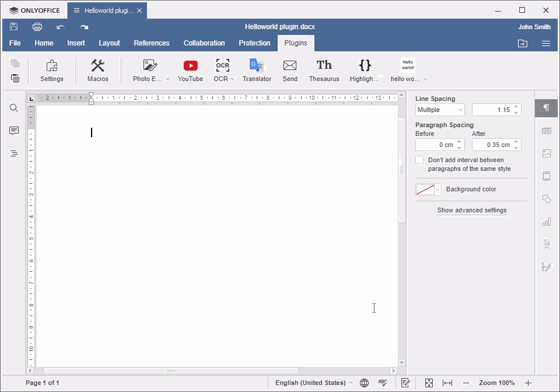Click the Open file location icon
The image size is (560, 392).
click(523, 43)
